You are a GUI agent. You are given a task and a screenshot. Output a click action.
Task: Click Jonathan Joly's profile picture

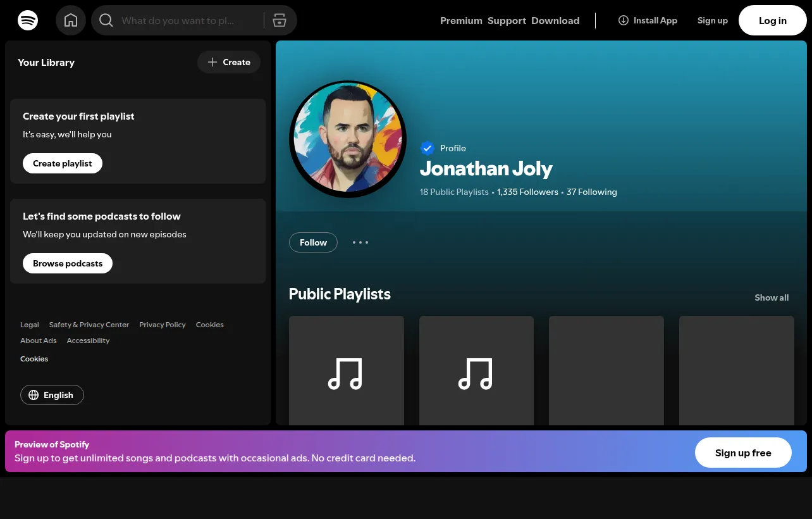[348, 139]
